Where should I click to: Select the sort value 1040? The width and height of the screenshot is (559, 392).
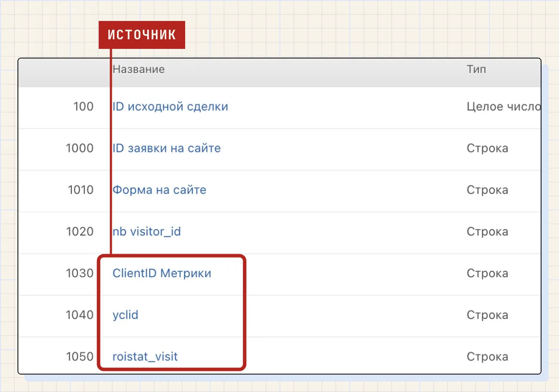point(80,315)
